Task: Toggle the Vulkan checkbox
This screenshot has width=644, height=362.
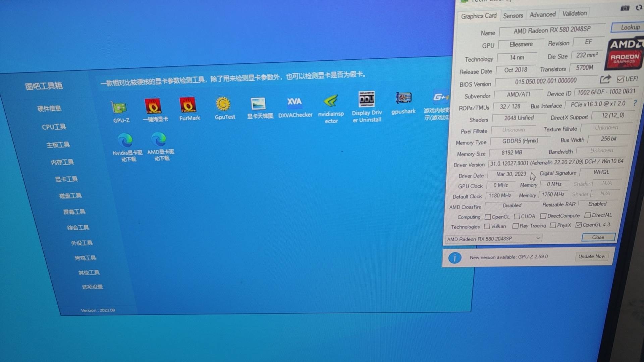Action: point(487,227)
